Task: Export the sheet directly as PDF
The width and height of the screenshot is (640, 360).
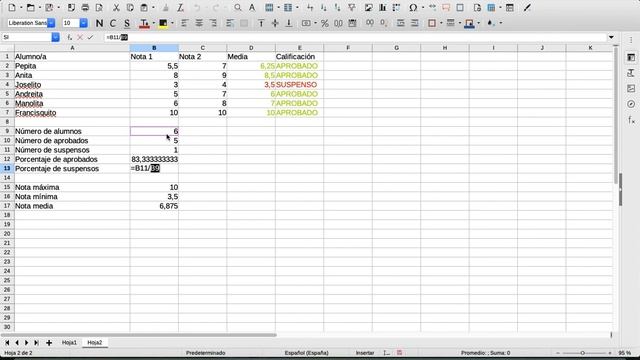Action: click(71, 8)
